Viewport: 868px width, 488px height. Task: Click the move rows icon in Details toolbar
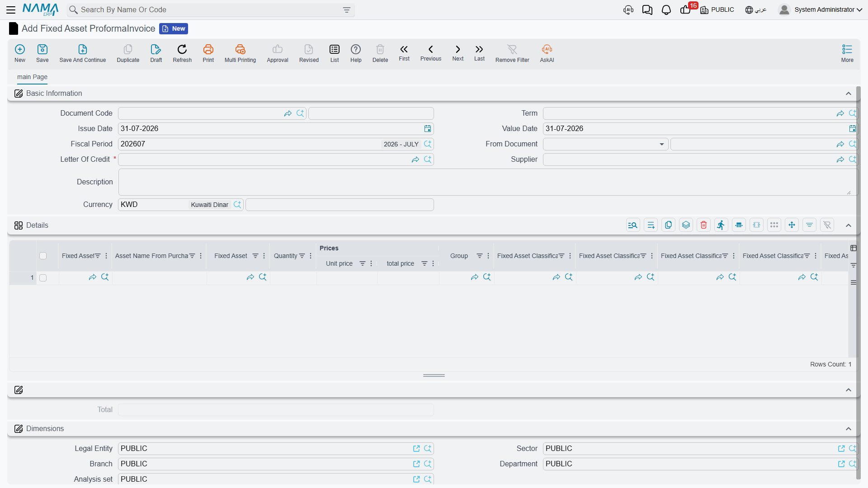[792, 225]
